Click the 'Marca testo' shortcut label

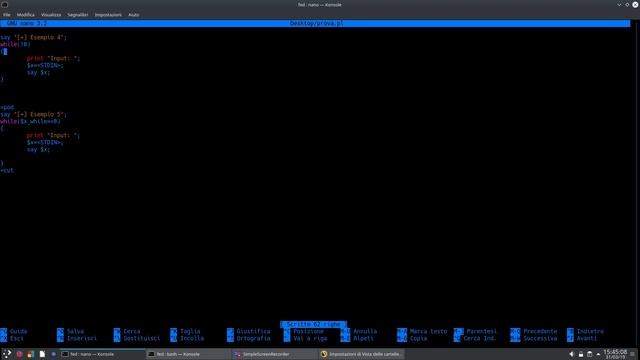pyautogui.click(x=429, y=331)
